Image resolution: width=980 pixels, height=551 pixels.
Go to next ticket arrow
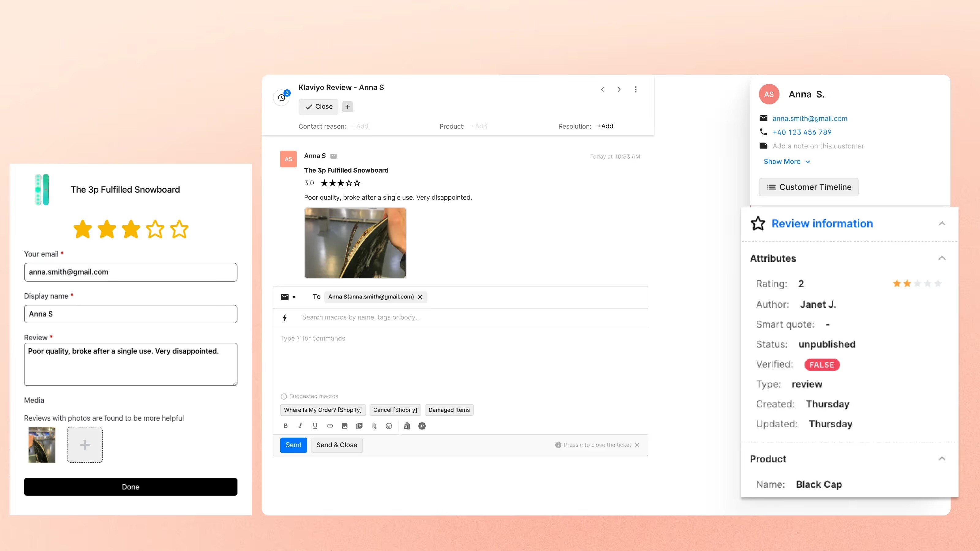pyautogui.click(x=619, y=89)
